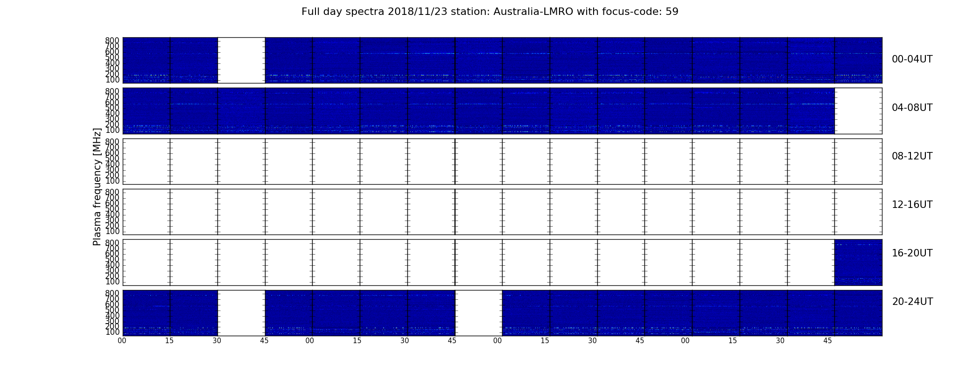Click the "800" tick label of the 20-24UT panel
Viewport: 980px width, 373px height.
[x=112, y=293]
